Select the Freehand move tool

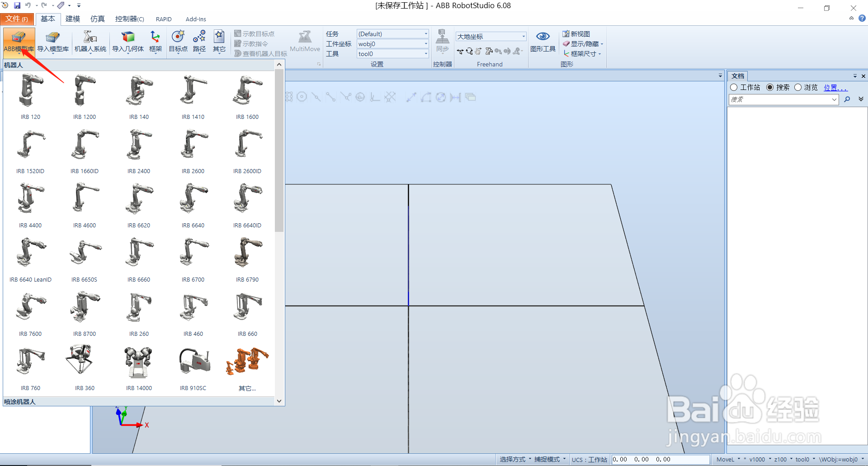click(460, 52)
